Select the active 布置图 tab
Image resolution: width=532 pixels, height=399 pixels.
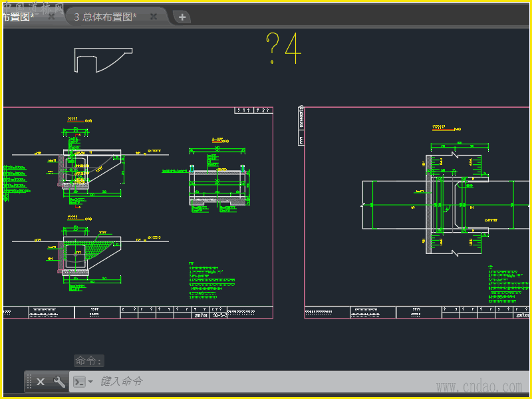(19, 17)
